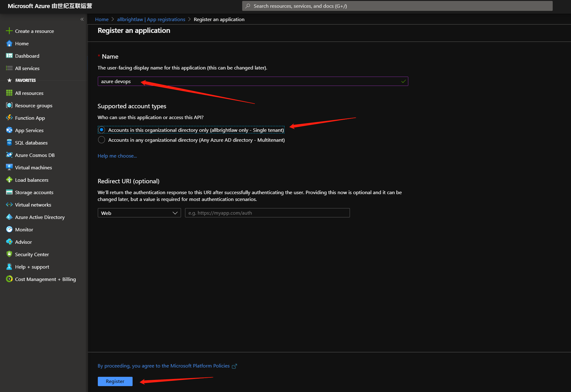Open the Monitor gauge icon
Screen dimensions: 571x392
pyautogui.click(x=9, y=229)
